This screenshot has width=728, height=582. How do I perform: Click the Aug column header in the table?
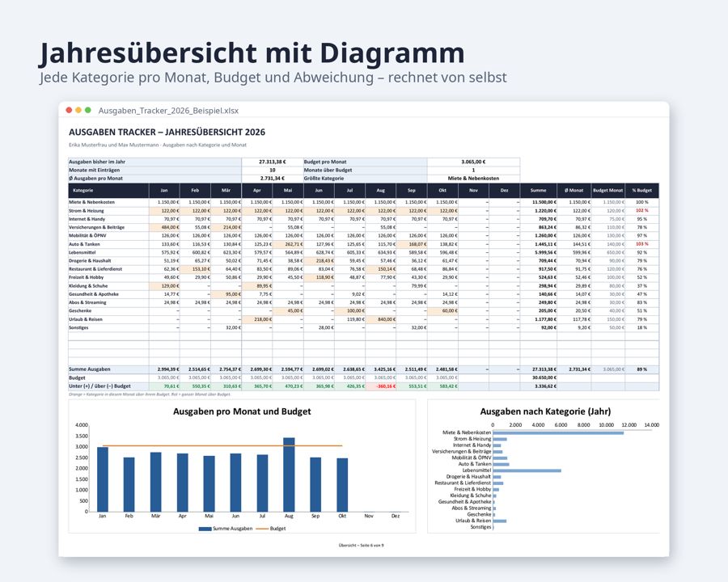click(x=381, y=190)
